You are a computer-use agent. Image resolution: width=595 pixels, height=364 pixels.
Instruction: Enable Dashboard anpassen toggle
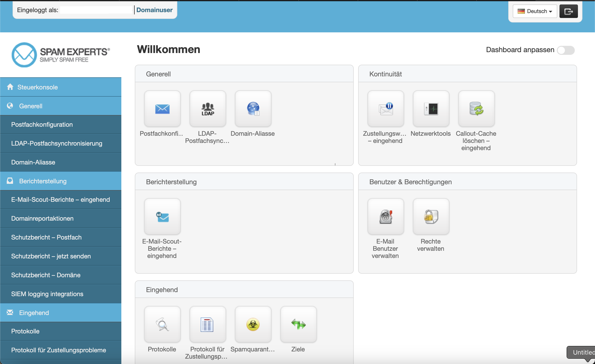566,50
